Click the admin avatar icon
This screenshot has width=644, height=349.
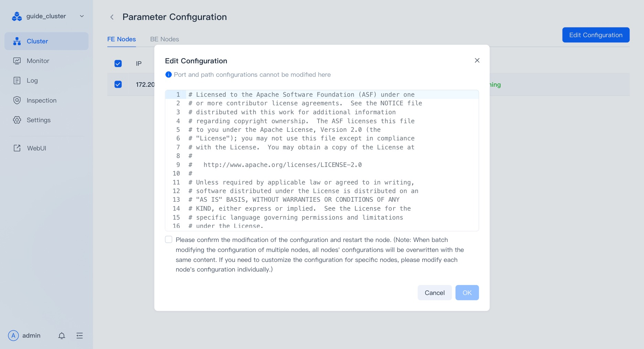13,336
